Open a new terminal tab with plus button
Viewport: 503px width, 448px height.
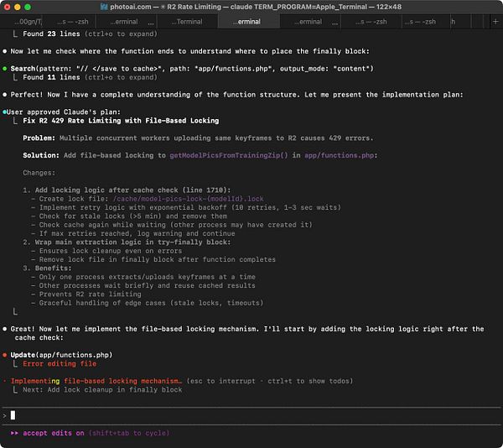495,22
